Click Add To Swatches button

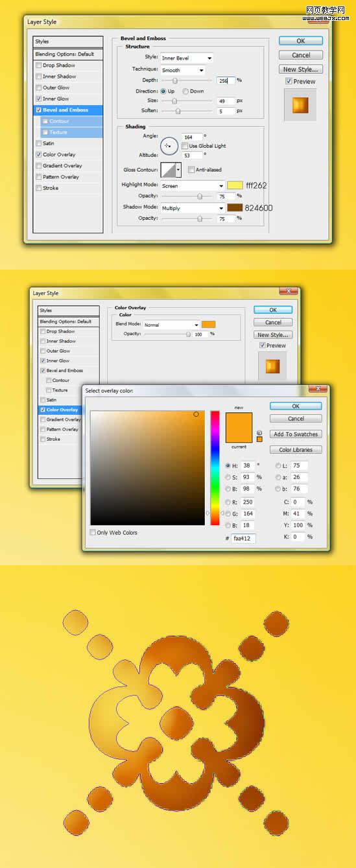[296, 434]
